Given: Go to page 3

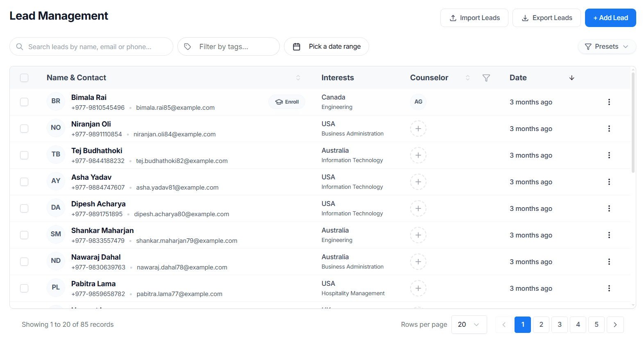Looking at the screenshot, I should point(560,325).
